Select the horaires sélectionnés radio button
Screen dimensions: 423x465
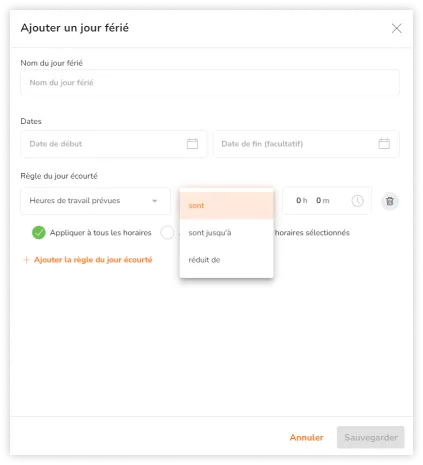coord(167,233)
